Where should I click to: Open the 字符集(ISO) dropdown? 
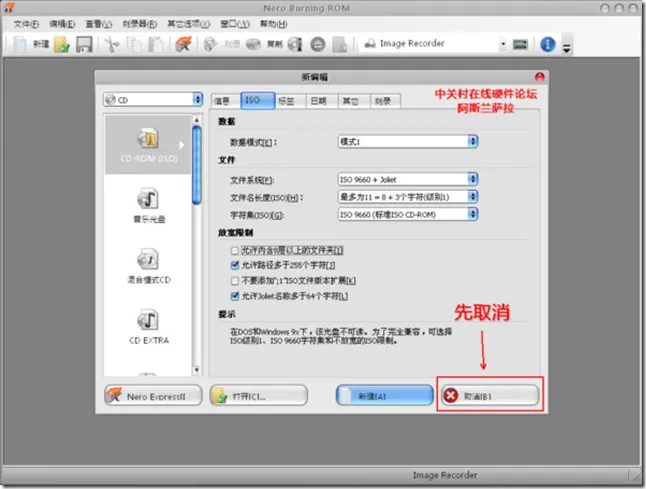pyautogui.click(x=408, y=214)
